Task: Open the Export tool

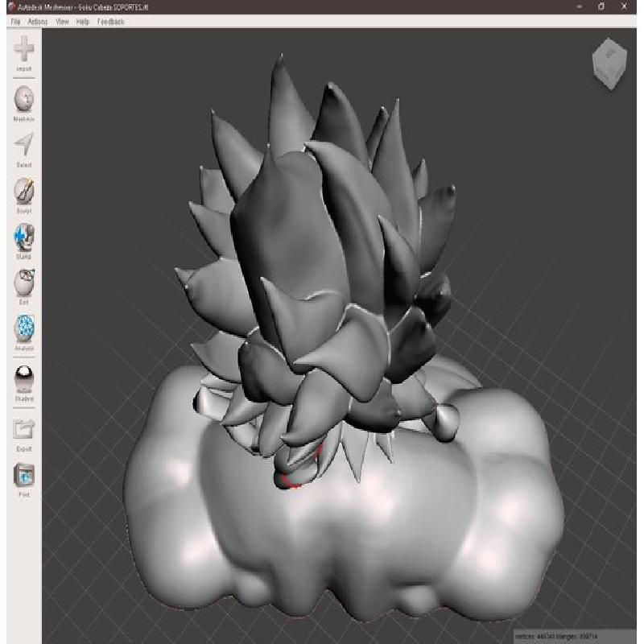Action: pos(24,435)
